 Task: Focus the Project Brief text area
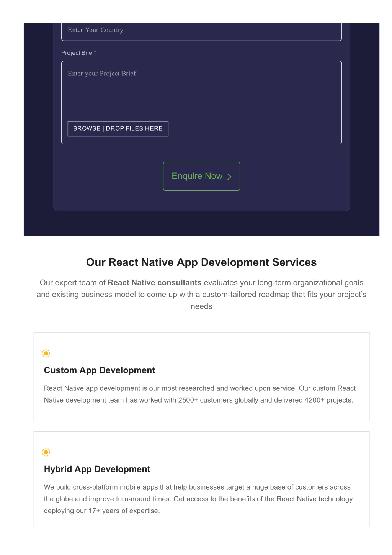pyautogui.click(x=201, y=102)
